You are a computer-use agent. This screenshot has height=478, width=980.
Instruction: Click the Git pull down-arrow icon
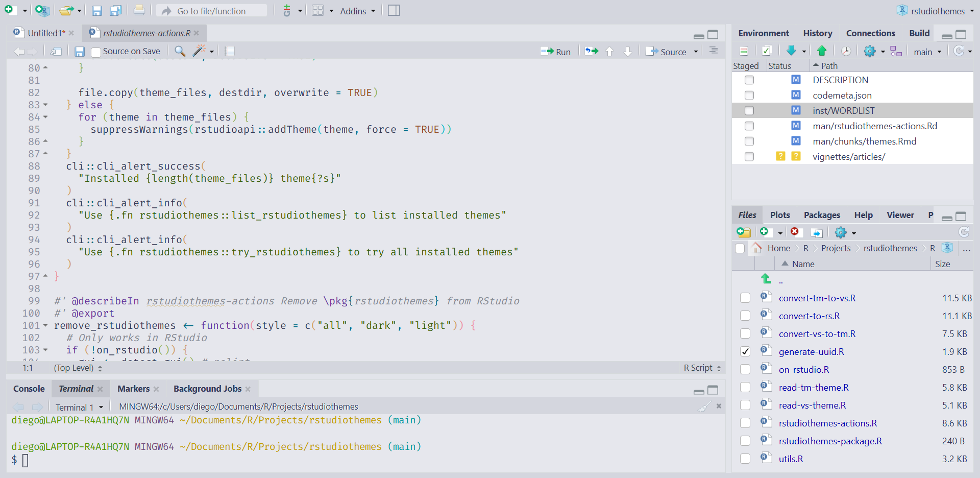[791, 51]
